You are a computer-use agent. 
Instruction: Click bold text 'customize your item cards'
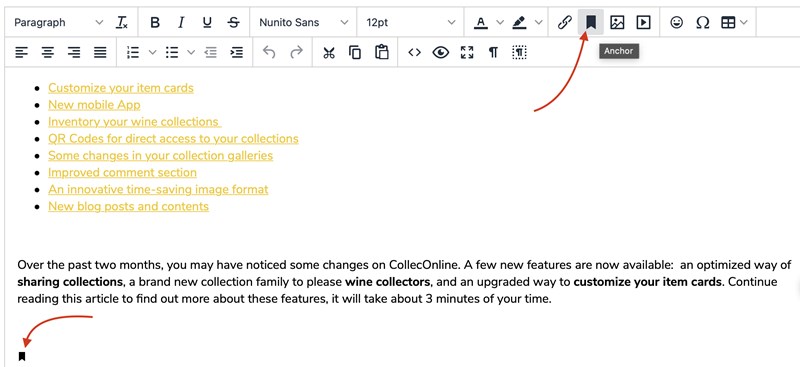648,282
